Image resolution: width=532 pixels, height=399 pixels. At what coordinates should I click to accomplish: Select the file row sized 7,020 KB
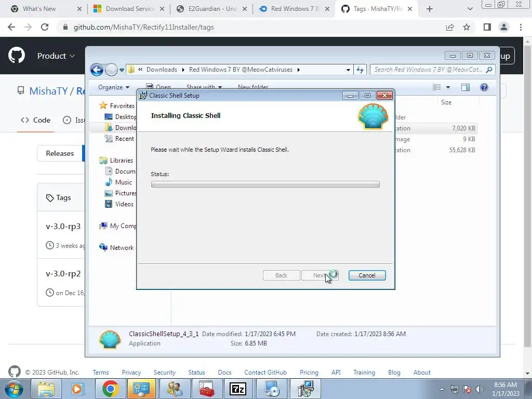tap(436, 128)
